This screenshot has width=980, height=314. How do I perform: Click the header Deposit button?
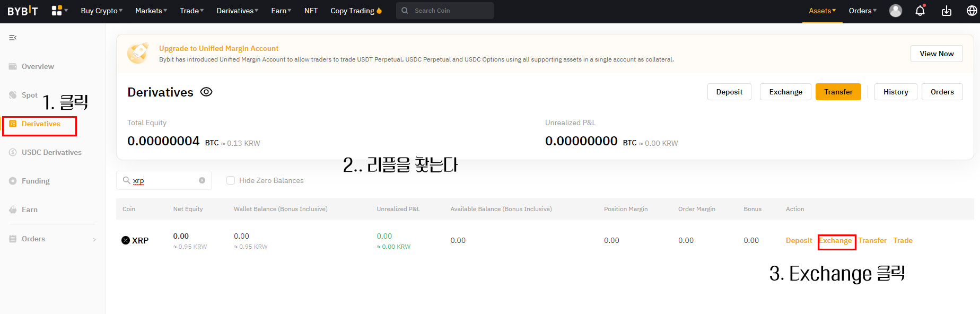tap(729, 92)
